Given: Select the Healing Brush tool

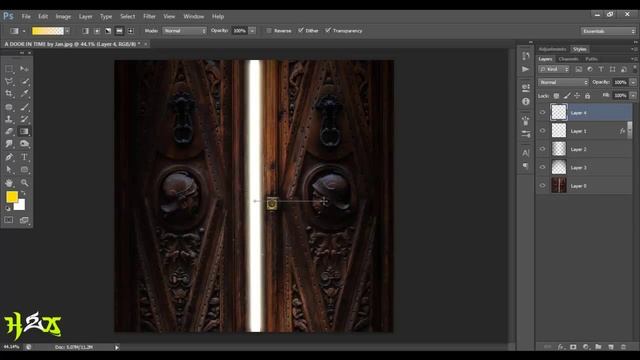Looking at the screenshot, I should click(9, 107).
